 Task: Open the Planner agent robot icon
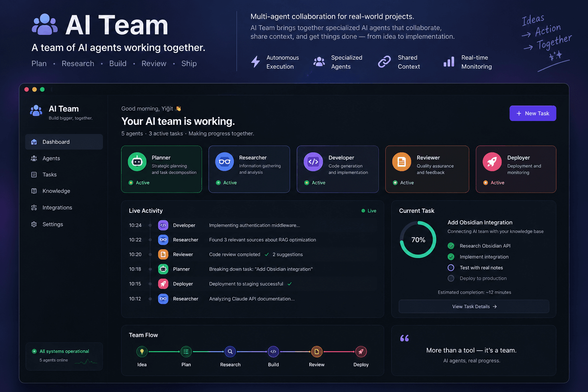click(x=137, y=162)
